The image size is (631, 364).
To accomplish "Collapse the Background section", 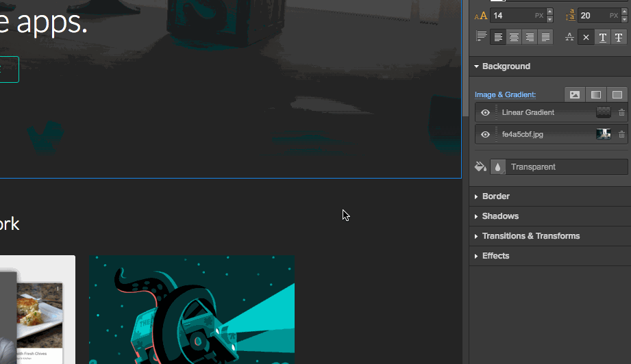I will tap(506, 66).
